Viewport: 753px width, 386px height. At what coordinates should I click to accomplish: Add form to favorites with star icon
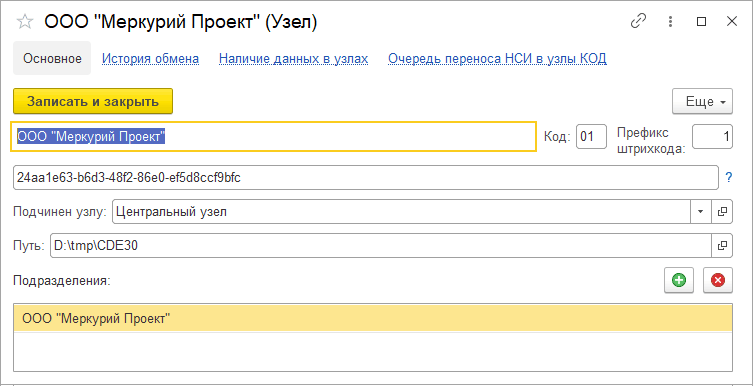[25, 22]
